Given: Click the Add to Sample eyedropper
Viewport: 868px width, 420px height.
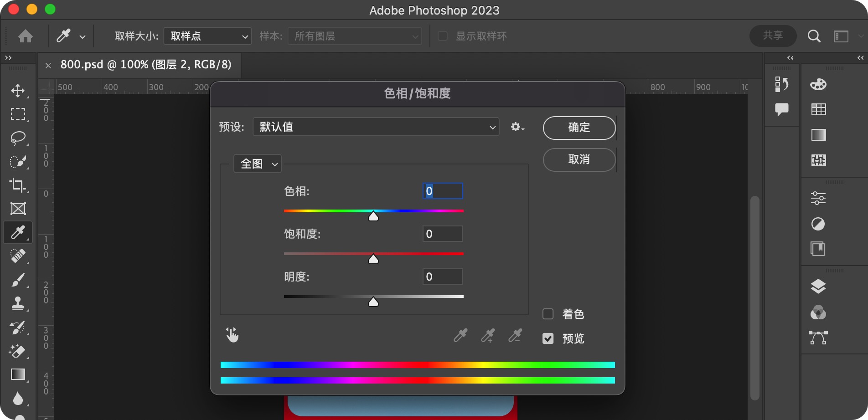Looking at the screenshot, I should click(488, 336).
